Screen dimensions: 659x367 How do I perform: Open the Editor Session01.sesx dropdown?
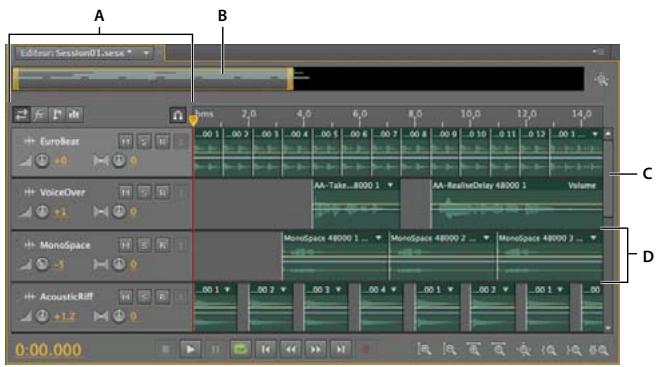[146, 53]
